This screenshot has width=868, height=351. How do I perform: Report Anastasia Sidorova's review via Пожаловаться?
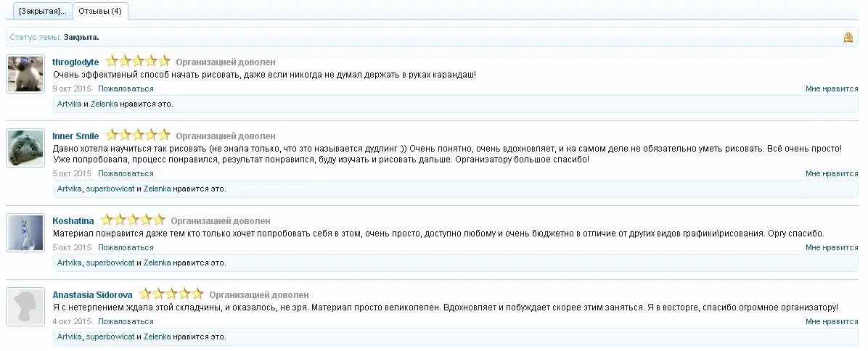point(126,321)
